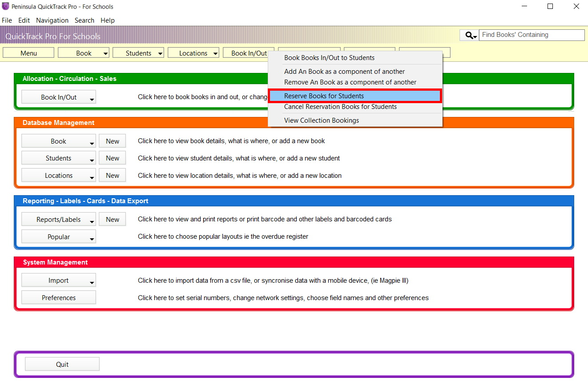Open Popular layouts dropdown button

(x=59, y=237)
